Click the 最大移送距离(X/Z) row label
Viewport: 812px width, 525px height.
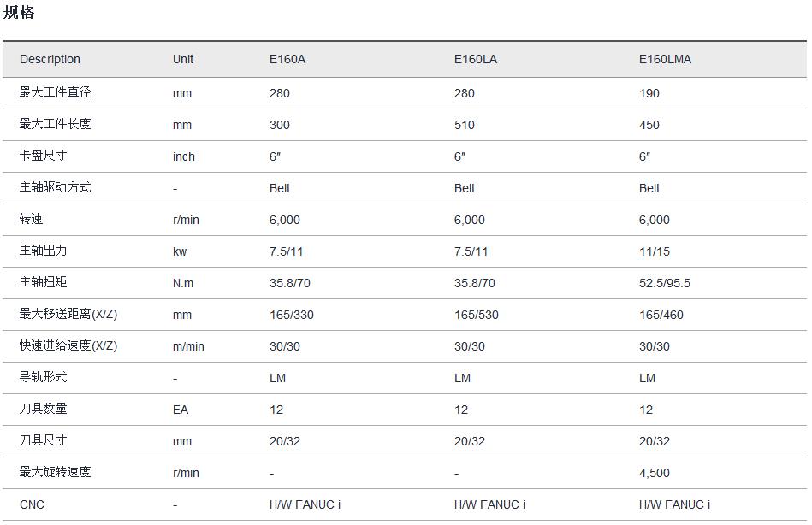point(68,314)
